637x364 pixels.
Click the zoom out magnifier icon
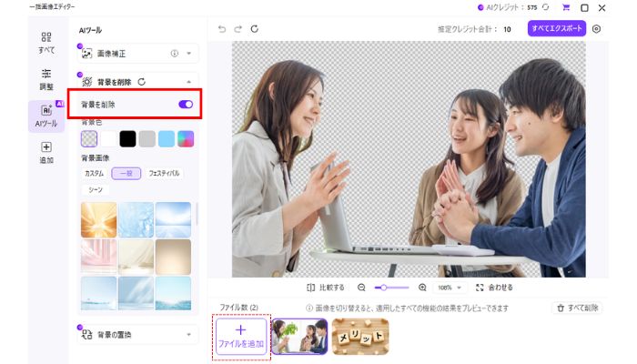click(x=361, y=287)
